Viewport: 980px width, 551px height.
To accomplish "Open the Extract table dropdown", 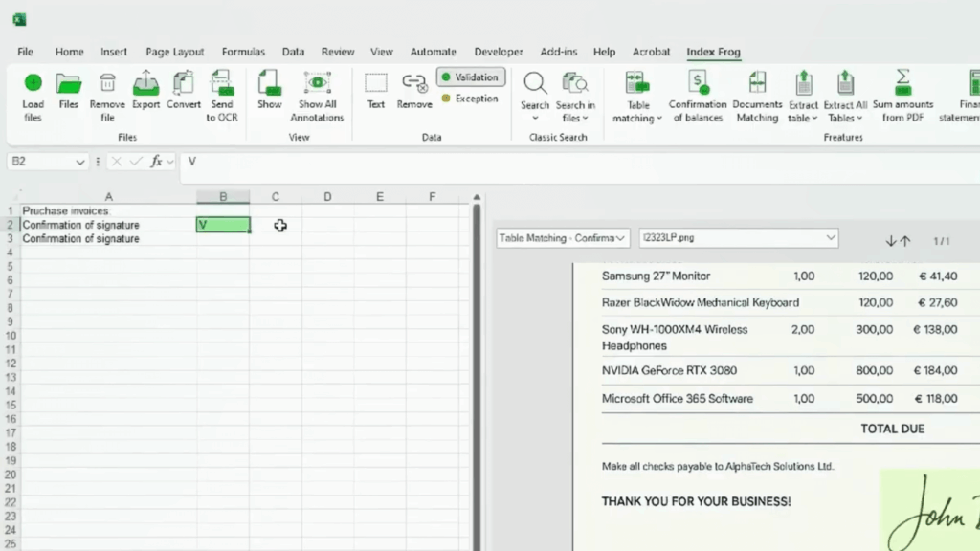I will [x=814, y=118].
